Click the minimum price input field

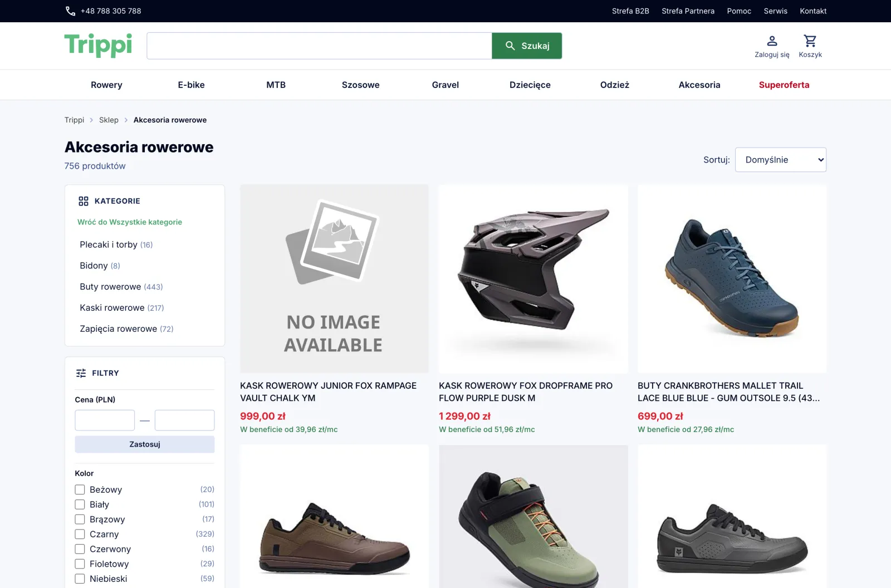tap(105, 420)
